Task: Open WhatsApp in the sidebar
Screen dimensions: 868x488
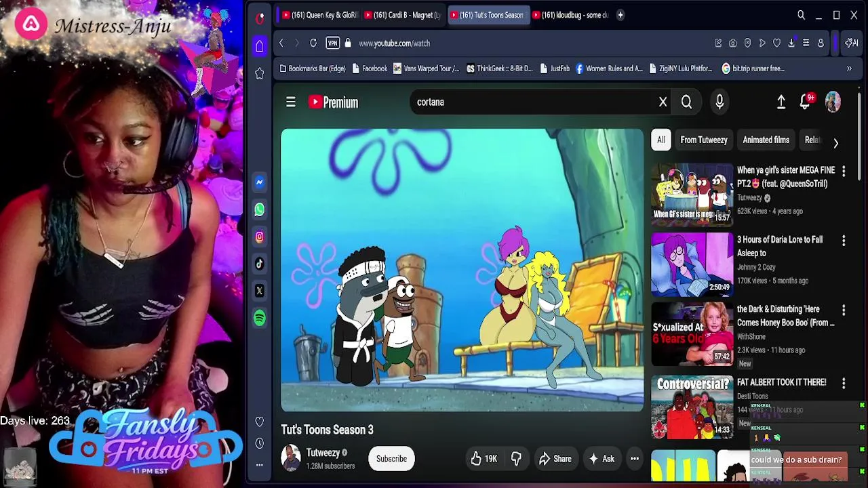Action: click(x=260, y=209)
